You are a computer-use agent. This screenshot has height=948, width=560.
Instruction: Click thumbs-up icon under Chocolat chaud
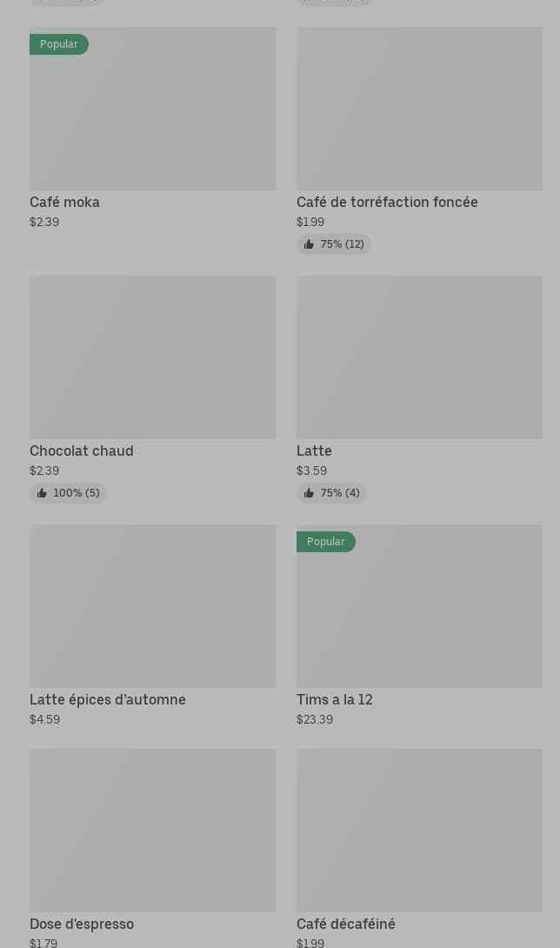point(42,493)
